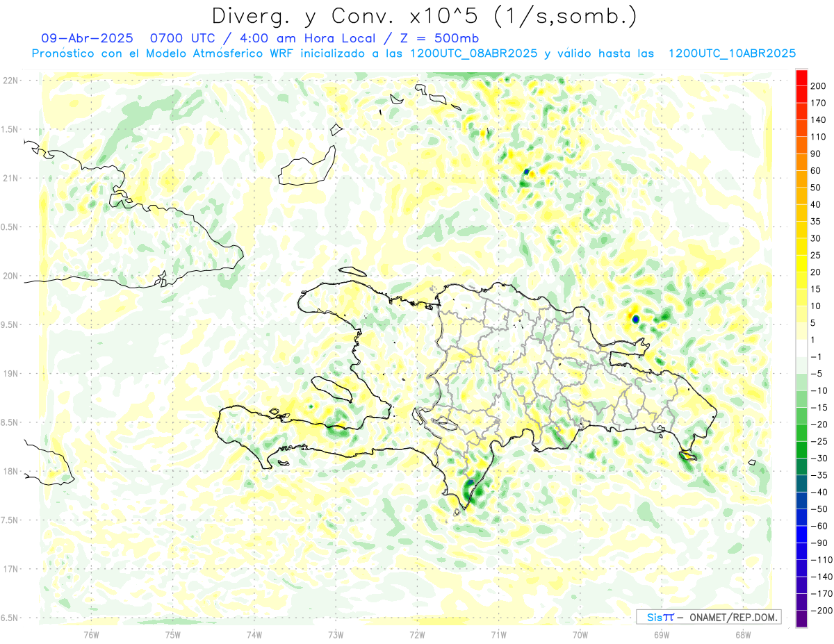This screenshot has height=644, width=834.
Task: Click the '17N' latitude label
Action: point(10,568)
